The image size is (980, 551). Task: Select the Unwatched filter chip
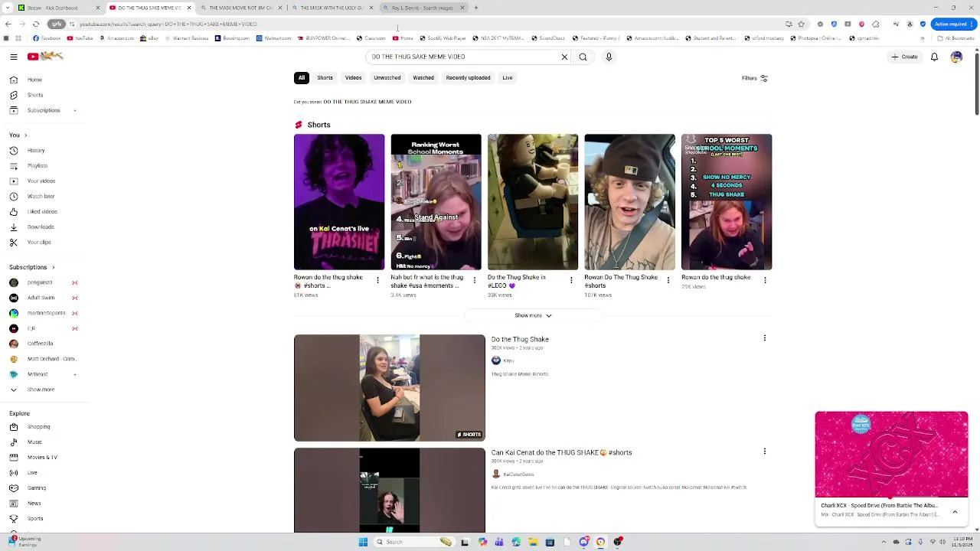(x=387, y=78)
